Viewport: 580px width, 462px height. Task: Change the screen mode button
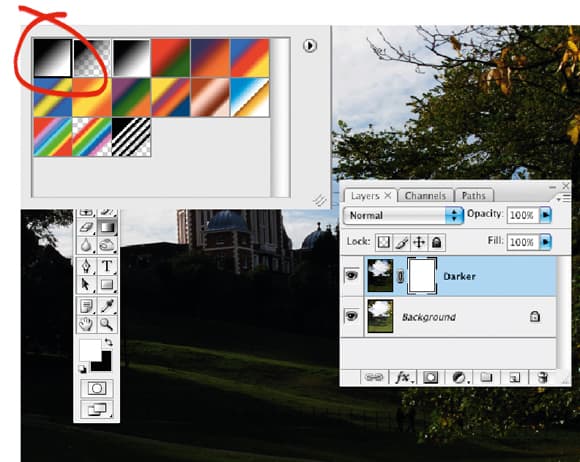pyautogui.click(x=97, y=409)
